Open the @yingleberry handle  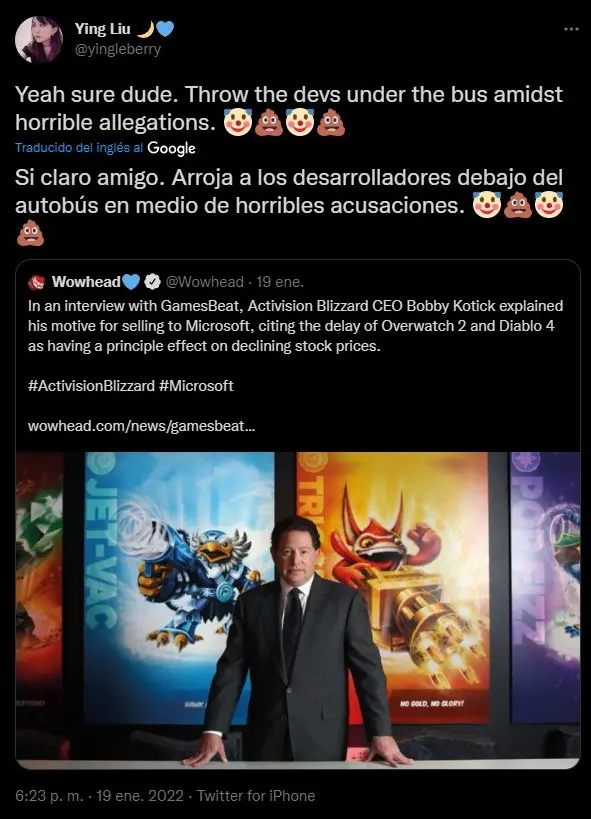[x=118, y=49]
